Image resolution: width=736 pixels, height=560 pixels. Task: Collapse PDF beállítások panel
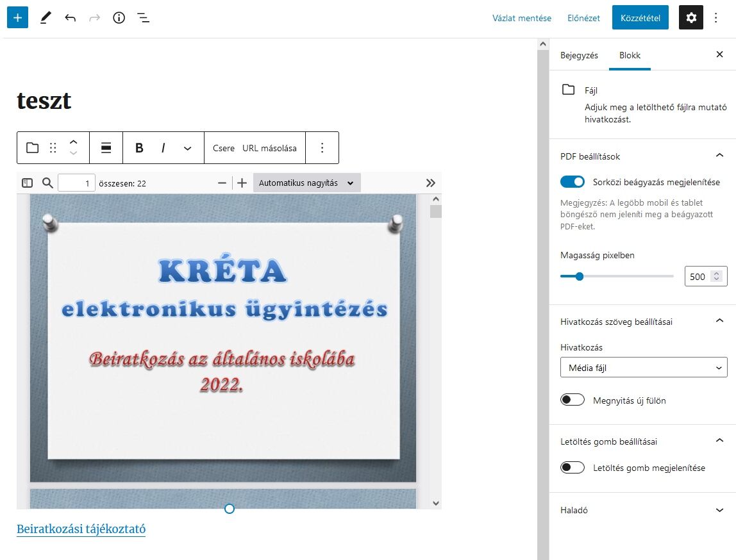click(x=719, y=155)
